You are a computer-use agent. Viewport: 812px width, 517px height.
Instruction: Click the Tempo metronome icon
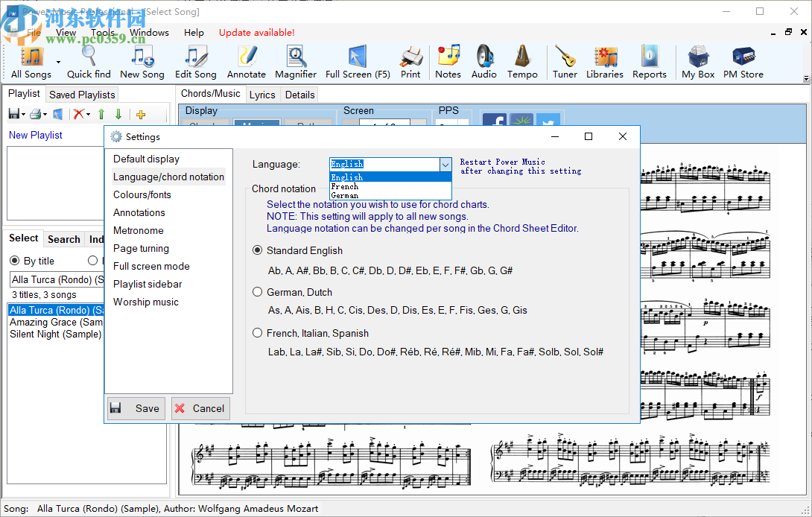522,61
